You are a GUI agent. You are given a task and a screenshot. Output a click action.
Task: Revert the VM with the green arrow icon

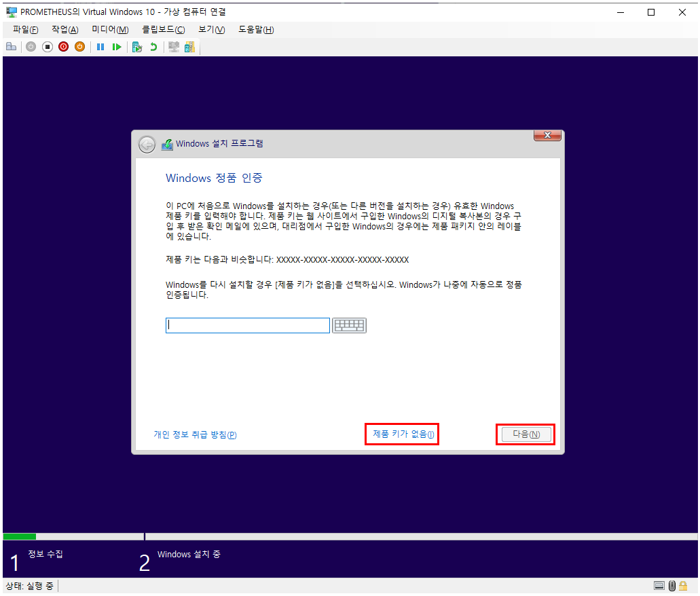point(153,47)
